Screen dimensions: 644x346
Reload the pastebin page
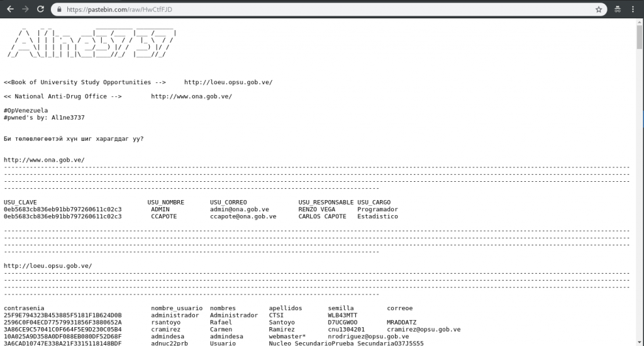coord(40,9)
